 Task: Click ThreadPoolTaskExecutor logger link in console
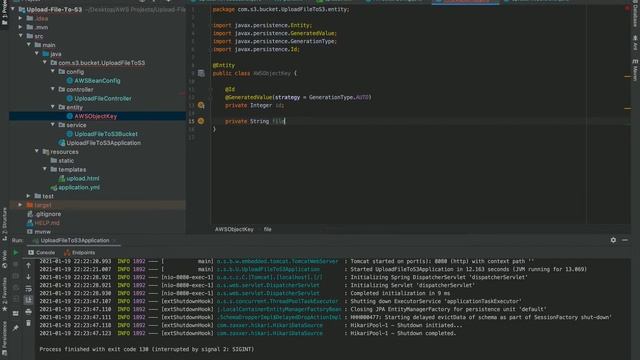point(277,301)
